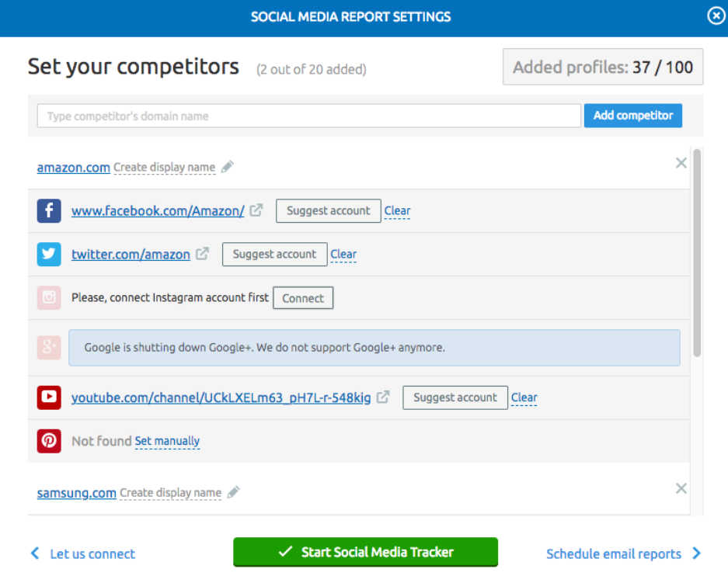This screenshot has width=728, height=583.
Task: Open YouTube channel external link icon
Action: pos(383,397)
